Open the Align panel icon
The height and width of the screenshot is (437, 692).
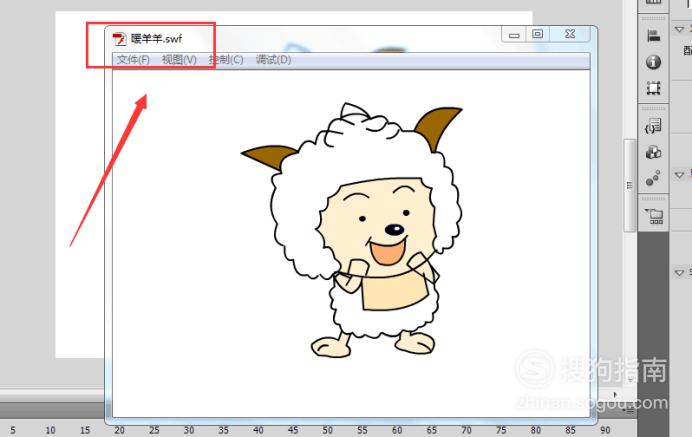[x=653, y=36]
